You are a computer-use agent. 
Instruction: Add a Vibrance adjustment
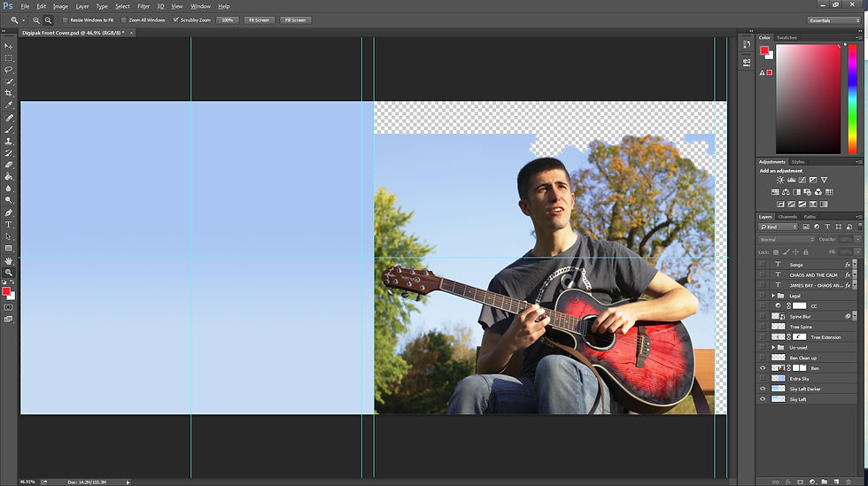[x=824, y=180]
